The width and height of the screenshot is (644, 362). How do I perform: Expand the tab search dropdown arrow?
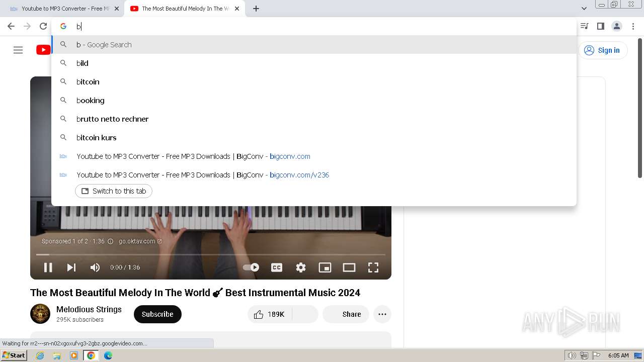click(x=584, y=9)
